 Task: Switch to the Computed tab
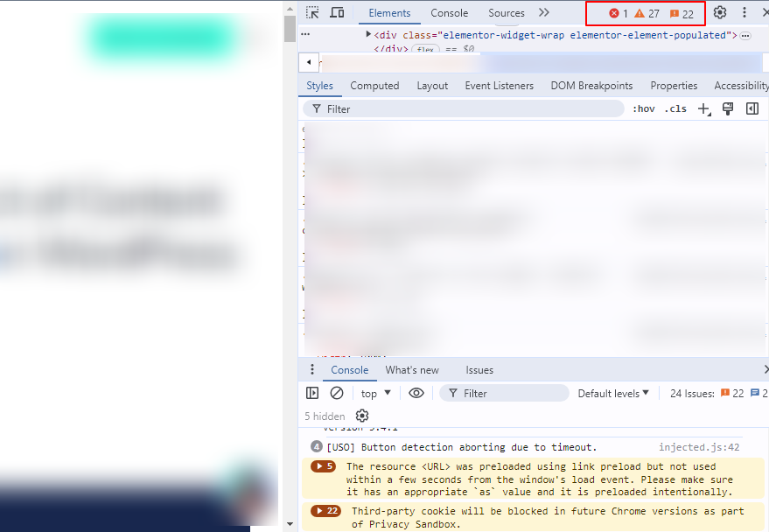[374, 86]
